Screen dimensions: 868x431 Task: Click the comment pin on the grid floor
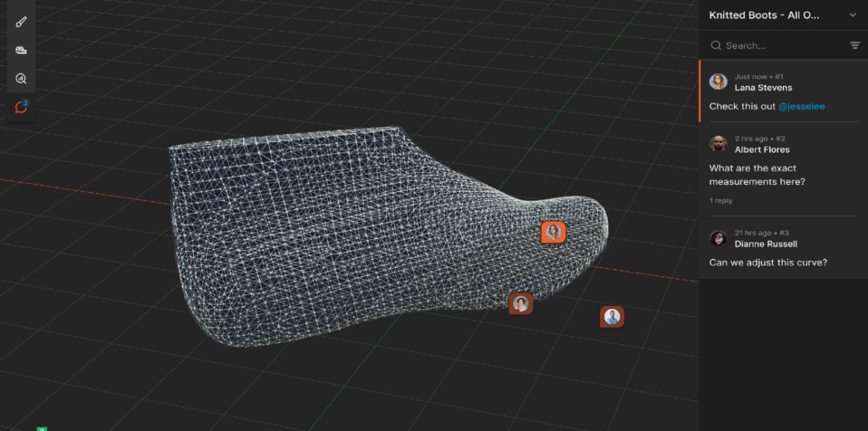point(612,317)
